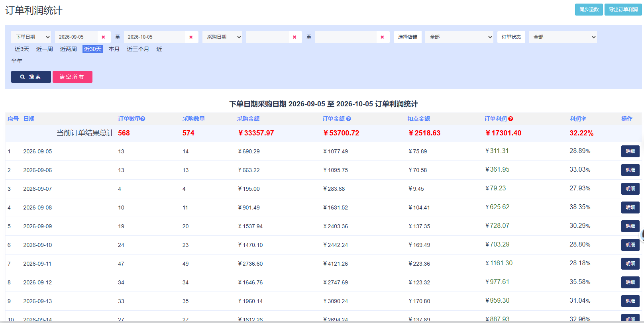Open the 订单状态 status dropdown
The height and width of the screenshot is (323, 644).
coord(563,37)
